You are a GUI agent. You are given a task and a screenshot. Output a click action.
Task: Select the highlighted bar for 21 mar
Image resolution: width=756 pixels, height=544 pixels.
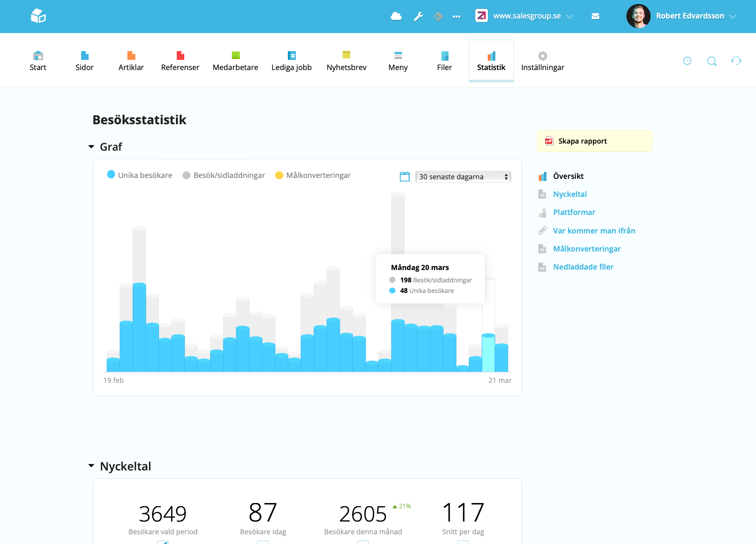point(488,352)
